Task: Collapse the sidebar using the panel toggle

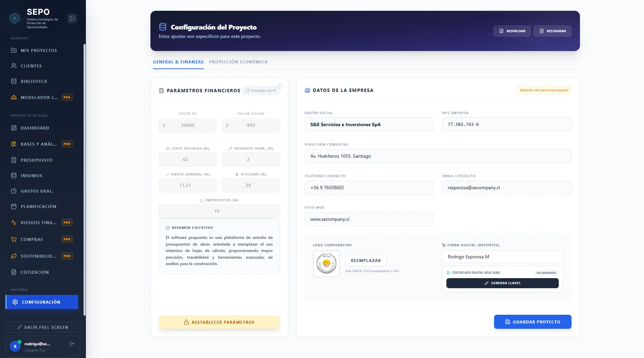Action: 72,18
